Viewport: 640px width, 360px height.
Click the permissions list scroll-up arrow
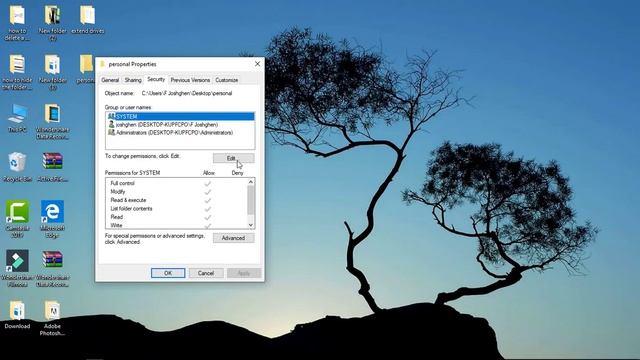pos(251,182)
